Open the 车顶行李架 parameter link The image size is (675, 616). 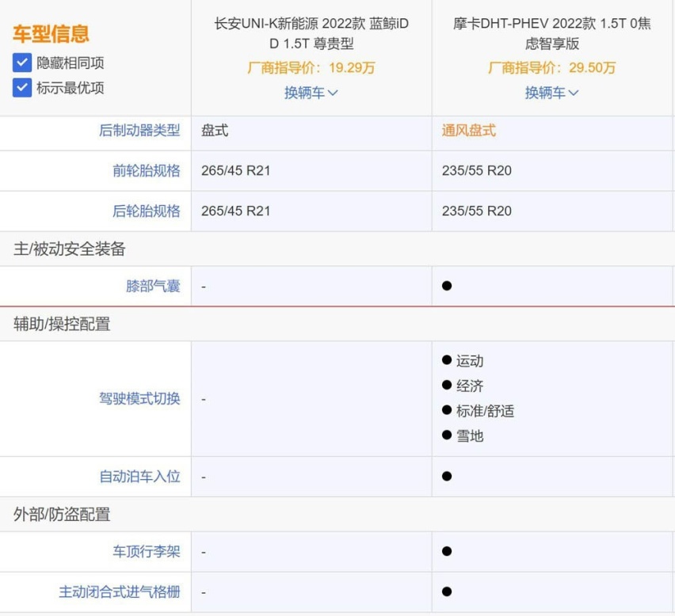click(147, 551)
